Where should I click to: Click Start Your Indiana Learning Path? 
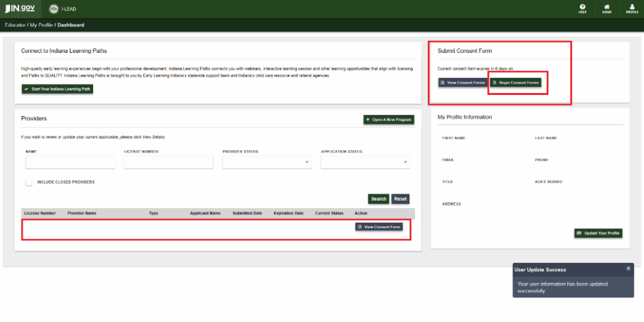[x=58, y=89]
